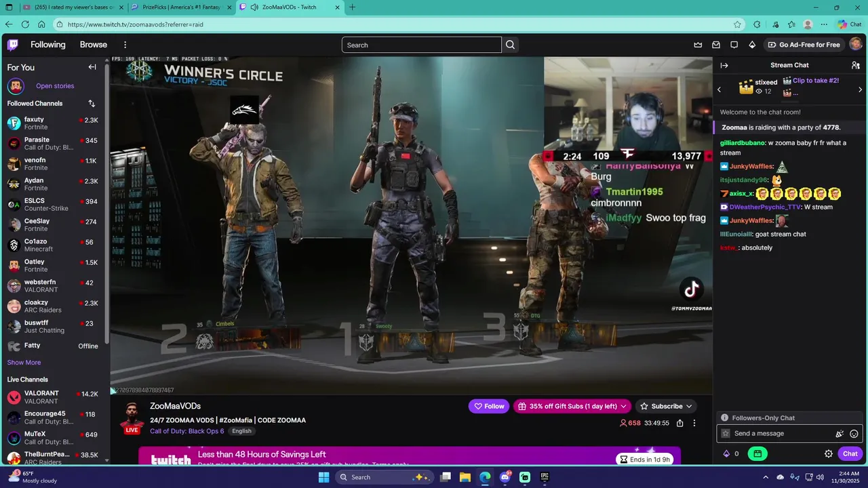This screenshot has width=868, height=488.
Task: Open browser extensions puzzle icon
Action: (x=757, y=24)
